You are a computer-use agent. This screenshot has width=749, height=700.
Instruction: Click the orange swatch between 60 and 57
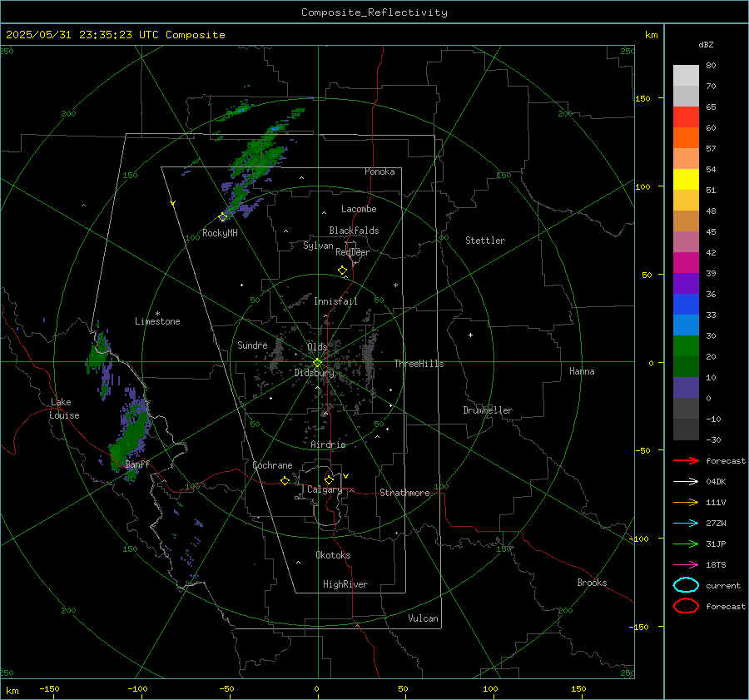(686, 138)
